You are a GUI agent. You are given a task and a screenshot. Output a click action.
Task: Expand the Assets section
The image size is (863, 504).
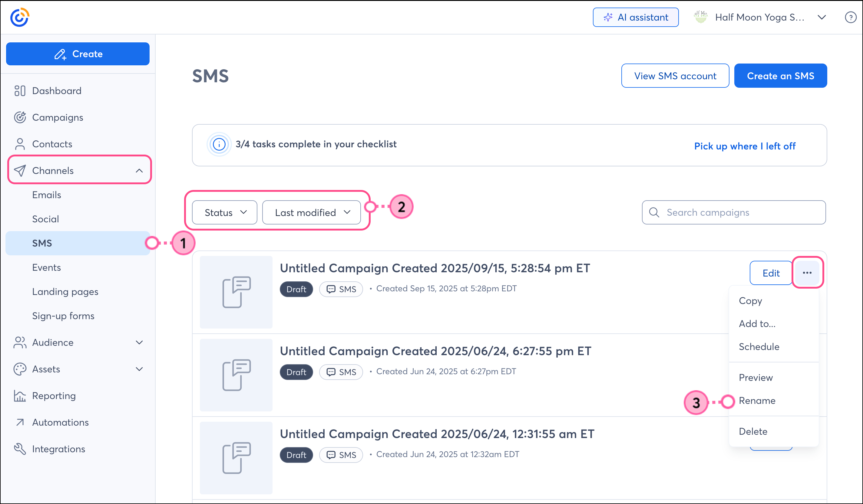pyautogui.click(x=139, y=369)
